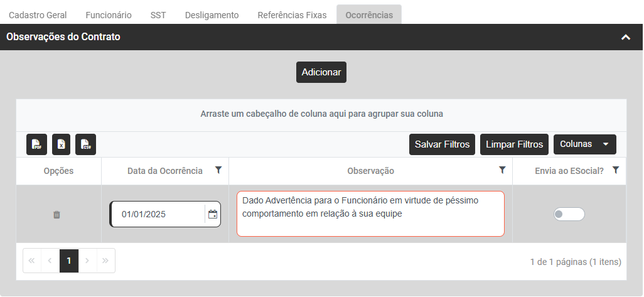Export the grid to Excel
644x297 pixels.
click(61, 144)
